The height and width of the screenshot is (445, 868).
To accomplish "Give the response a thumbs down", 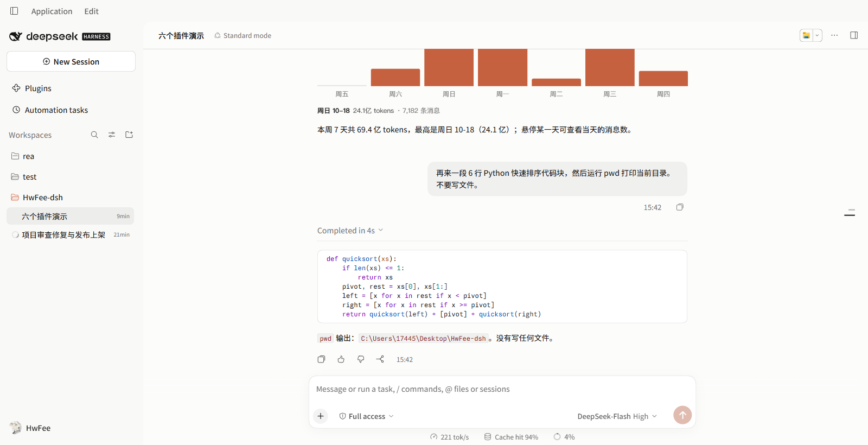I will [361, 359].
